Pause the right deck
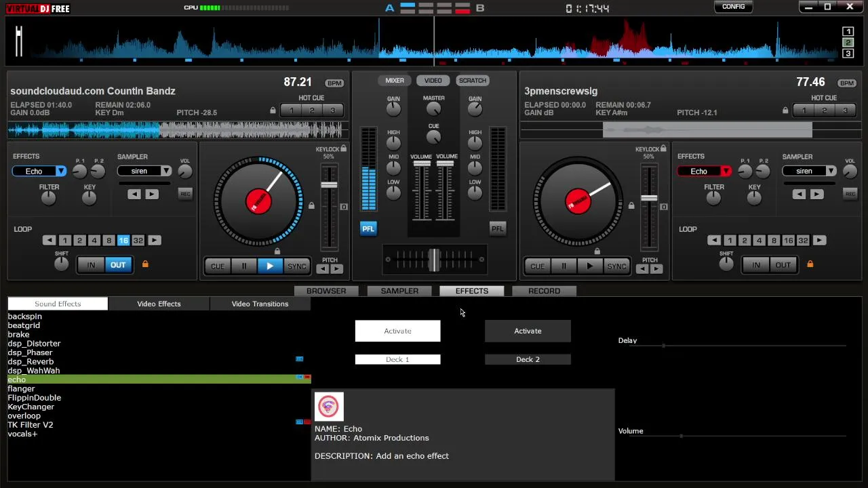Viewport: 868px width, 488px height. pos(564,266)
